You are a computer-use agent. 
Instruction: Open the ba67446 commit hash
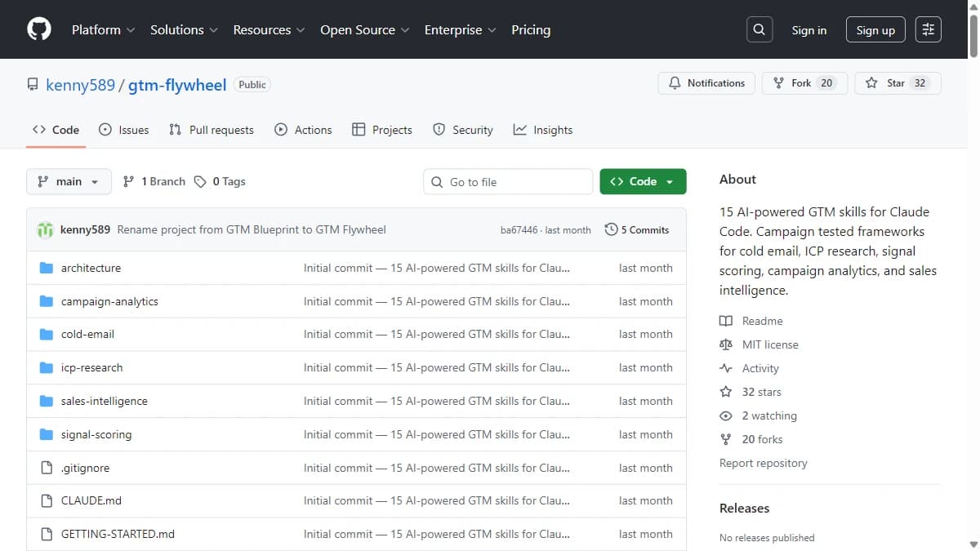point(519,230)
